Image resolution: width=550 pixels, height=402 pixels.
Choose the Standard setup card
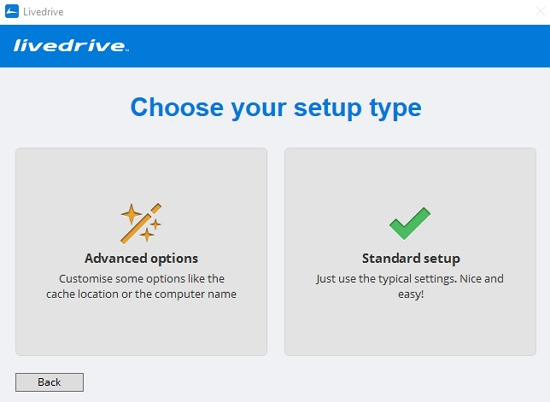pyautogui.click(x=410, y=252)
